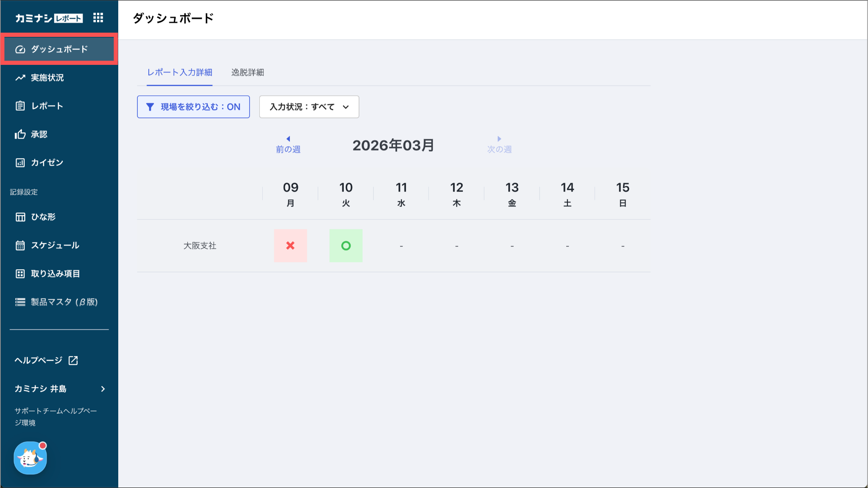Open 製品マスタ (β版) menu item
868x488 pixels.
pos(64,302)
